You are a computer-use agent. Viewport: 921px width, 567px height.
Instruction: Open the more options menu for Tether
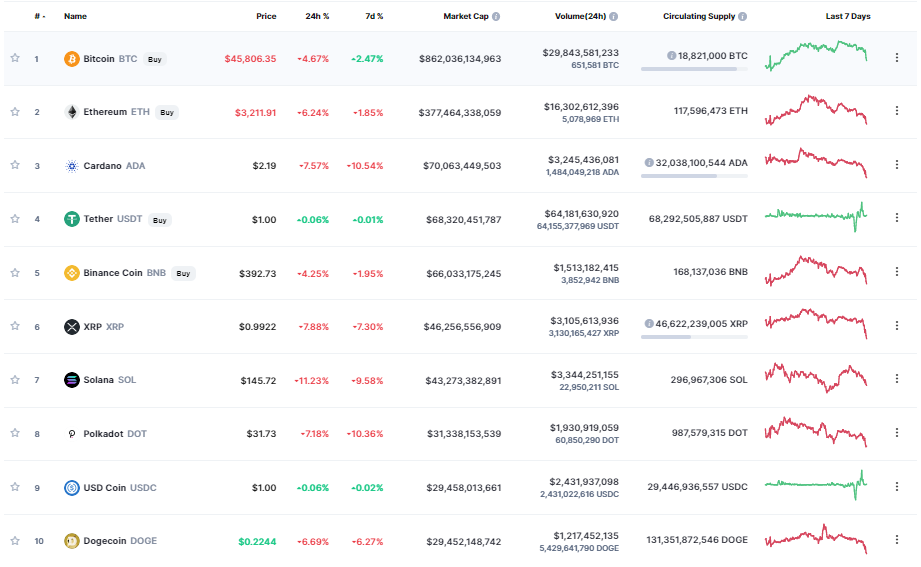click(897, 217)
